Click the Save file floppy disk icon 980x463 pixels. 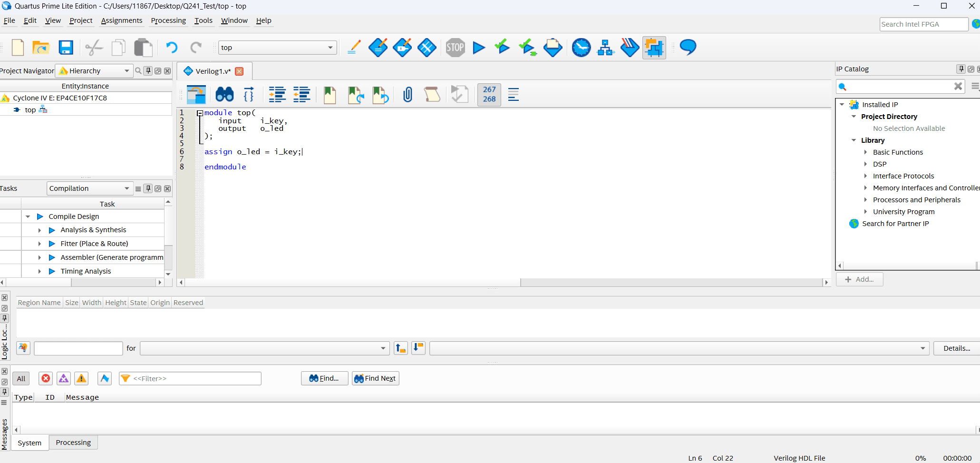point(66,48)
